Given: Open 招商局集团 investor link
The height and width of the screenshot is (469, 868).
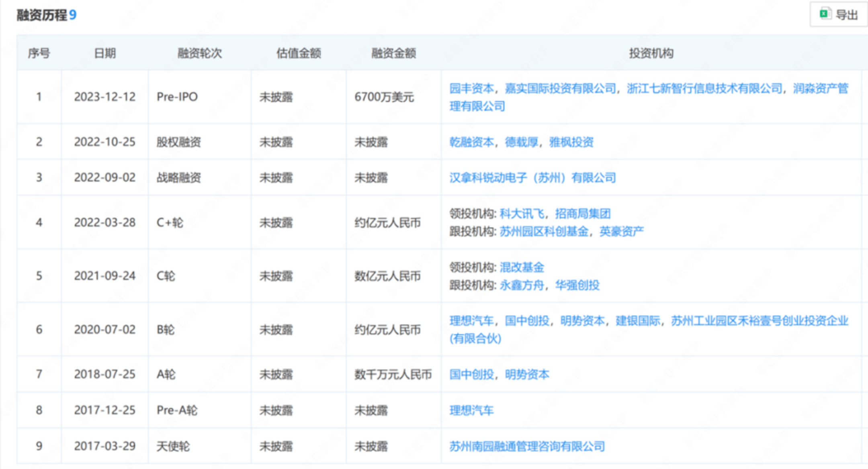Looking at the screenshot, I should pyautogui.click(x=583, y=214).
